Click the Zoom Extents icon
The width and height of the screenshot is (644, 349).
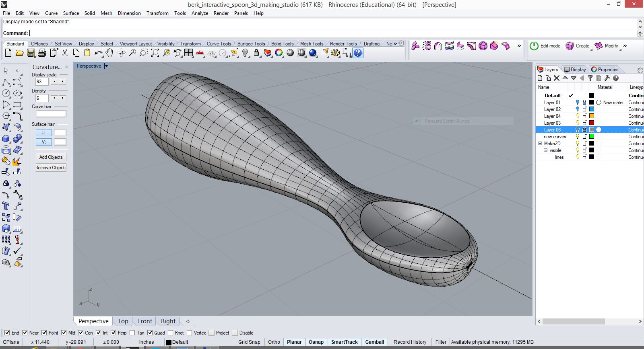tap(155, 53)
